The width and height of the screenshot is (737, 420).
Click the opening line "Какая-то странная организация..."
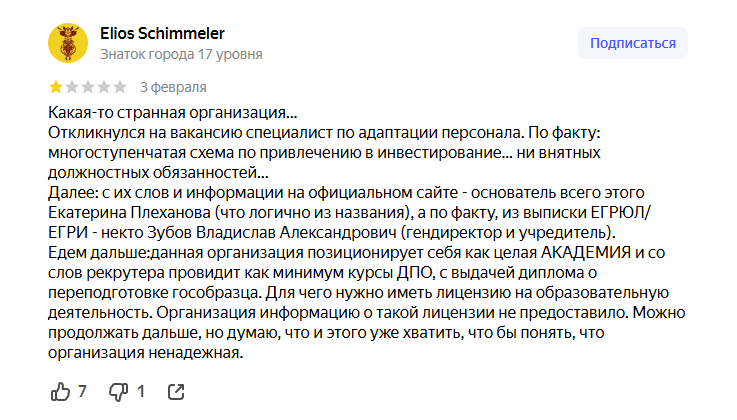tap(173, 112)
